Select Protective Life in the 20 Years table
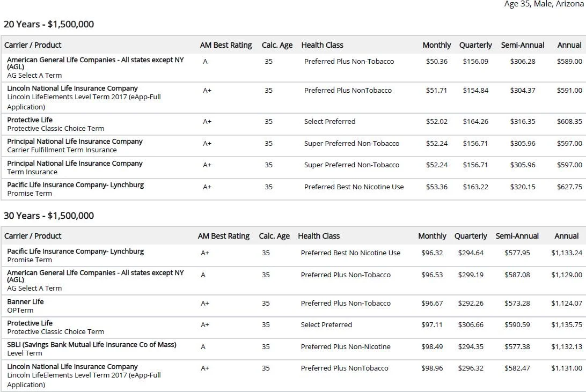The image size is (586, 392). click(30, 120)
